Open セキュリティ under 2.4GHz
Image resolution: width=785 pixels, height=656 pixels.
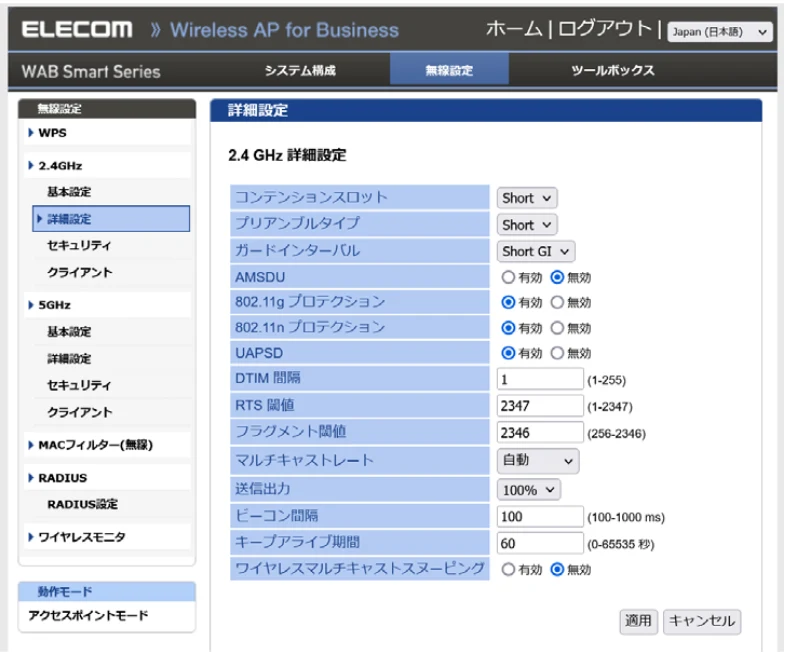[x=79, y=245]
